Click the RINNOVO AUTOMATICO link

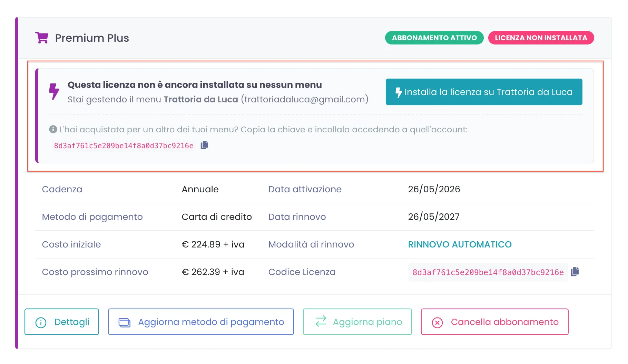point(460,244)
